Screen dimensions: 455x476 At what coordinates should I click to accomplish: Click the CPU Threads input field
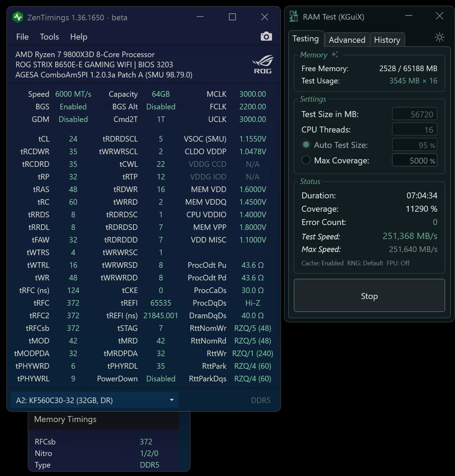click(414, 130)
